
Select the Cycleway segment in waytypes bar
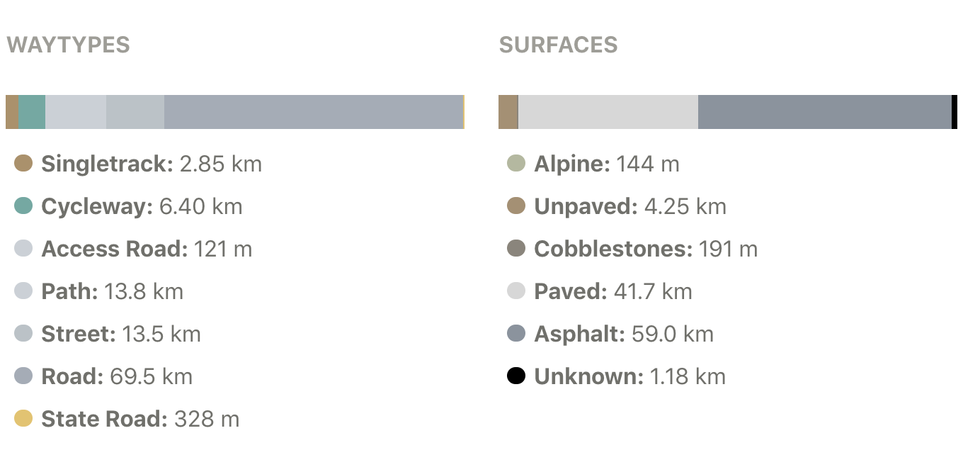tap(32, 112)
